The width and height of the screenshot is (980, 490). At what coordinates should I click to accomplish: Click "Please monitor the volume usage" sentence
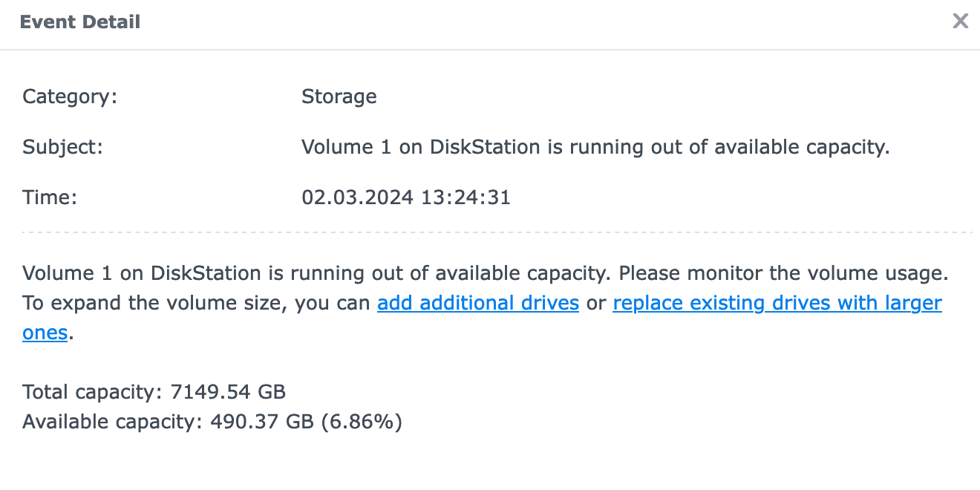click(x=783, y=273)
